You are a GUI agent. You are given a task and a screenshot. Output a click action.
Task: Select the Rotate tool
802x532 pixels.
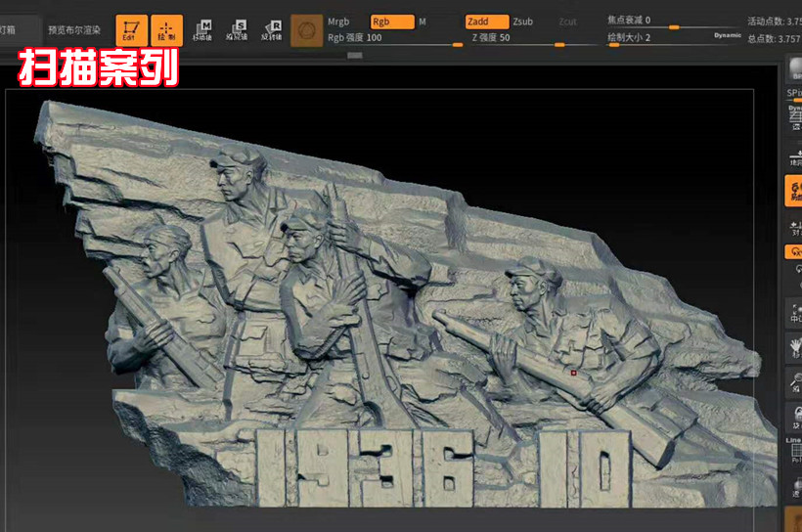click(272, 29)
